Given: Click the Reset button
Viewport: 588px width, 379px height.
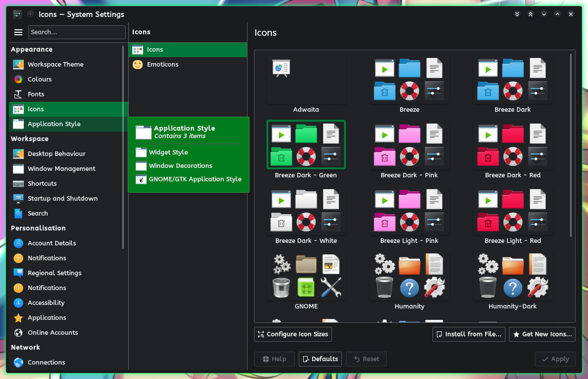Looking at the screenshot, I should pyautogui.click(x=366, y=359).
